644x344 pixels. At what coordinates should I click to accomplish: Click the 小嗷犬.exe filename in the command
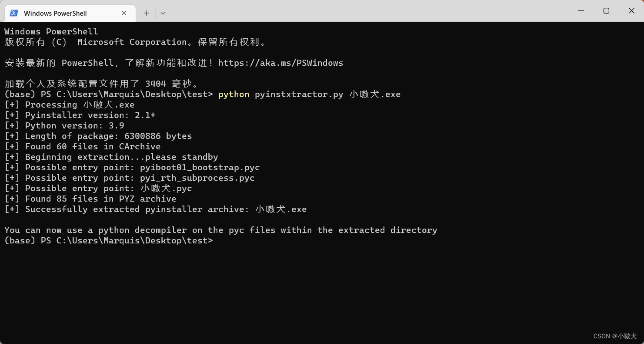pos(374,94)
